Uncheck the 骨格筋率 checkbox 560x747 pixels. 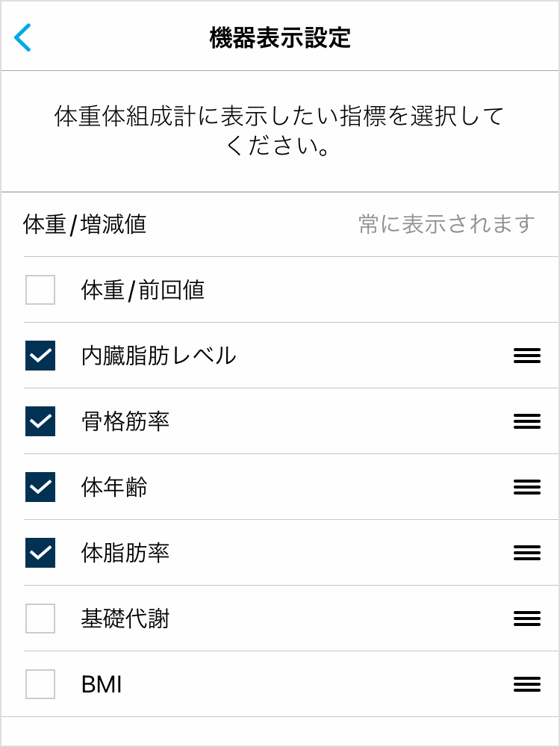(40, 421)
